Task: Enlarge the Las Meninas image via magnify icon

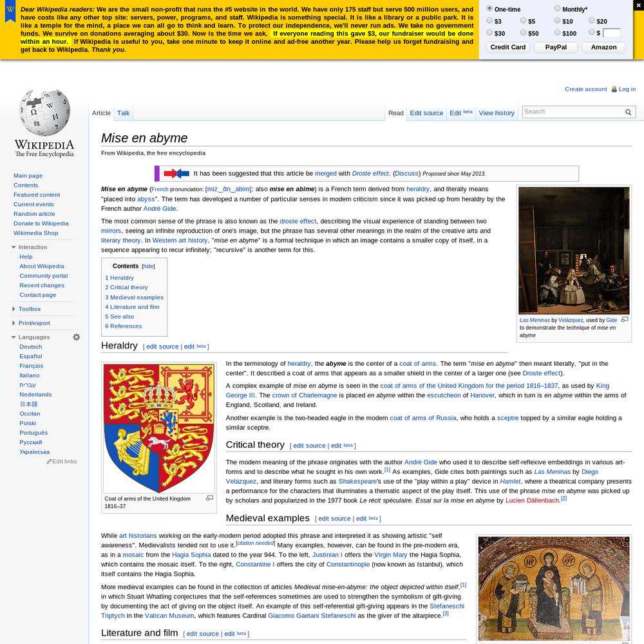Action: tap(625, 319)
